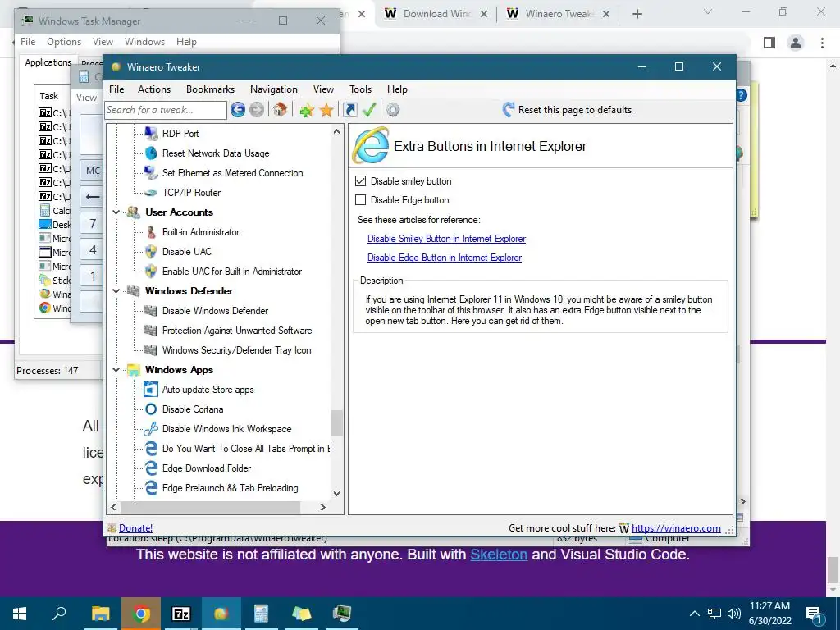This screenshot has height=630, width=840.
Task: Click the Windows Start button
Action: 20,614
